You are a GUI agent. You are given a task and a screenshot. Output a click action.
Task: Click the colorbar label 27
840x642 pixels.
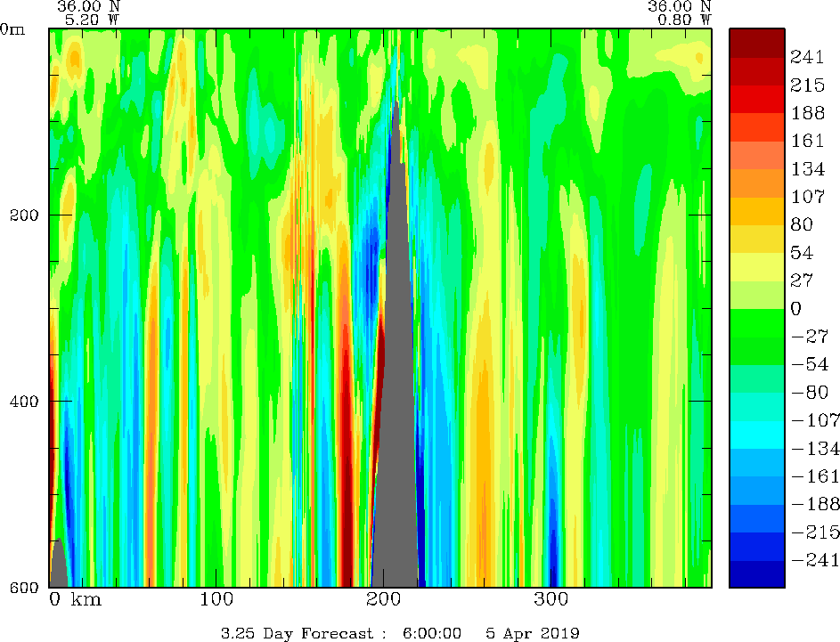point(802,280)
